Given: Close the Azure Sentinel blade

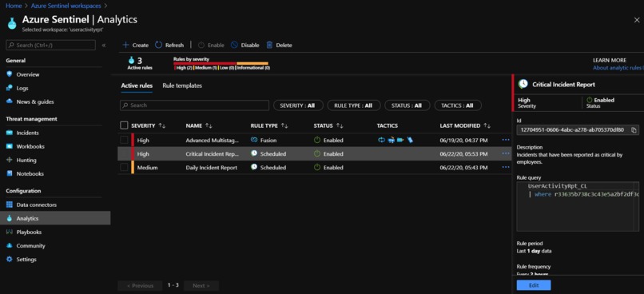Looking at the screenshot, I should [x=637, y=20].
